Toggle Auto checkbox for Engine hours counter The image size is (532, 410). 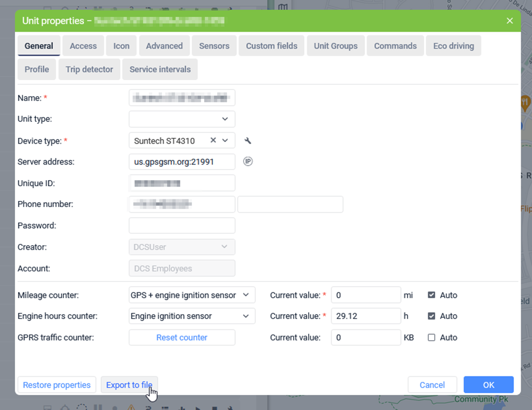click(x=432, y=316)
